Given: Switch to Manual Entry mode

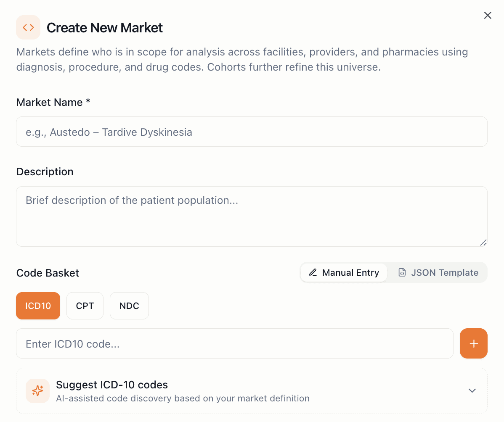Looking at the screenshot, I should (344, 272).
